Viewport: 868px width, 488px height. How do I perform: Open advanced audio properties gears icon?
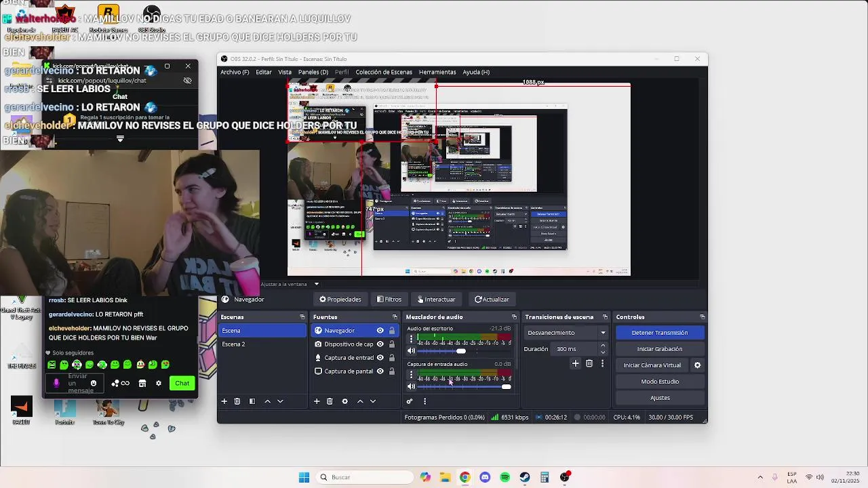coord(410,401)
